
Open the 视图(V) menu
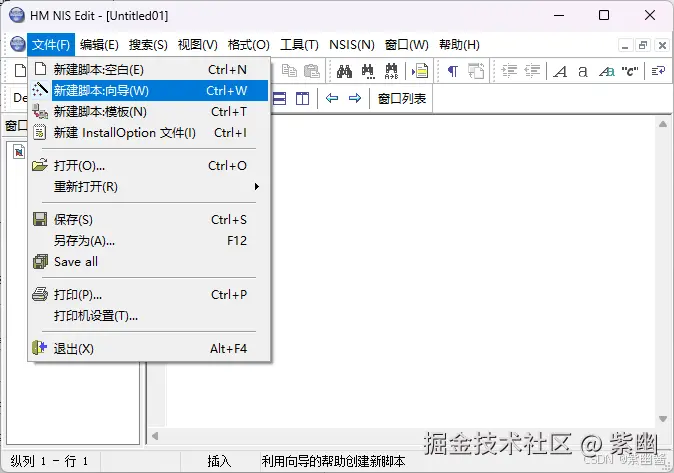pyautogui.click(x=198, y=45)
